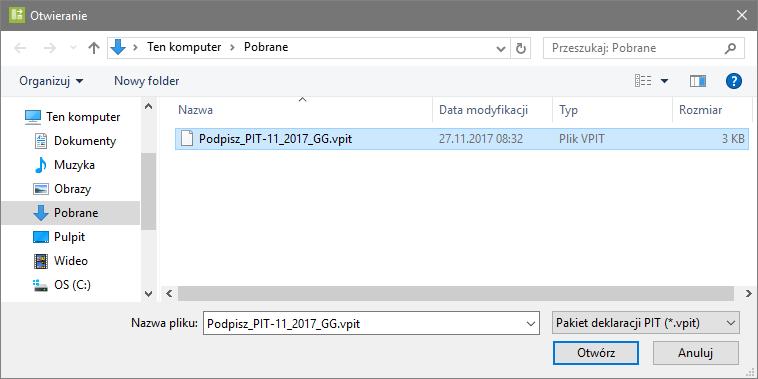Expand the filename history dropdown arrow
This screenshot has width=758, height=379.
[531, 323]
